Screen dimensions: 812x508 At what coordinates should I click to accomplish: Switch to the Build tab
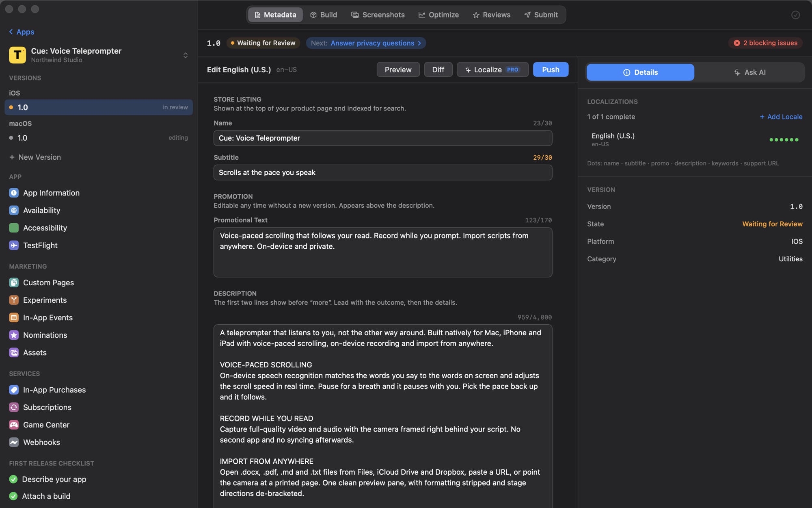point(324,15)
